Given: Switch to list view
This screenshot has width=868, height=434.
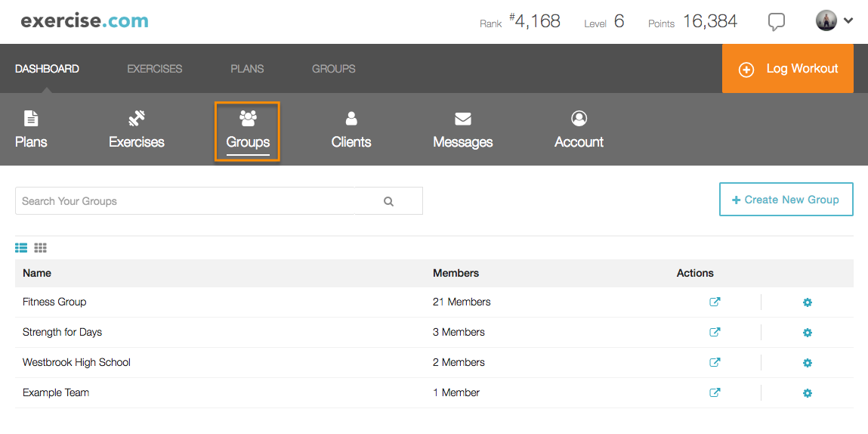Looking at the screenshot, I should pyautogui.click(x=21, y=248).
